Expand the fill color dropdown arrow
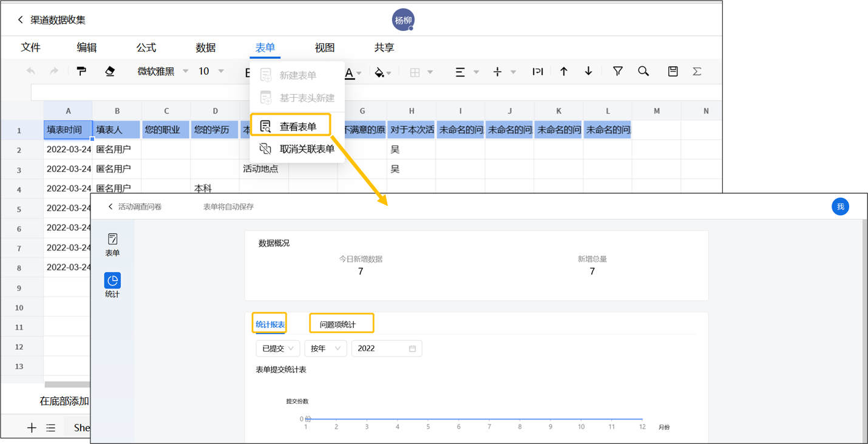Screen dimensions: 868x444 point(388,73)
